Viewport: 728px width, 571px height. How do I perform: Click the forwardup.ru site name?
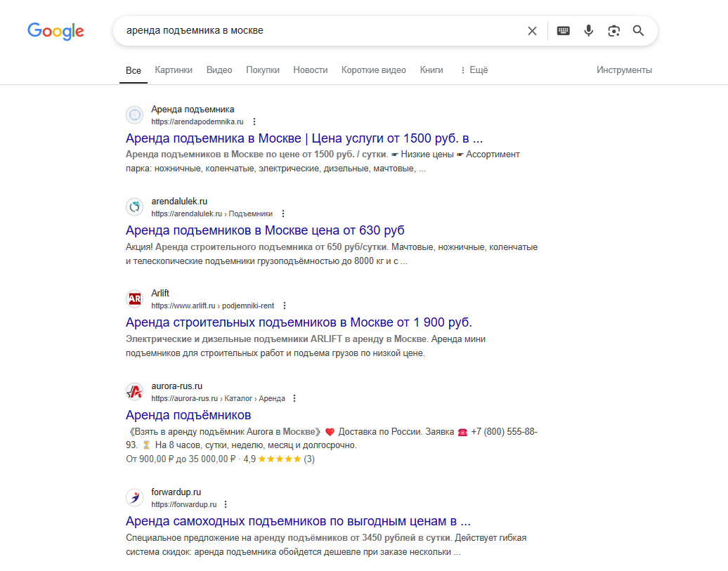click(x=176, y=492)
